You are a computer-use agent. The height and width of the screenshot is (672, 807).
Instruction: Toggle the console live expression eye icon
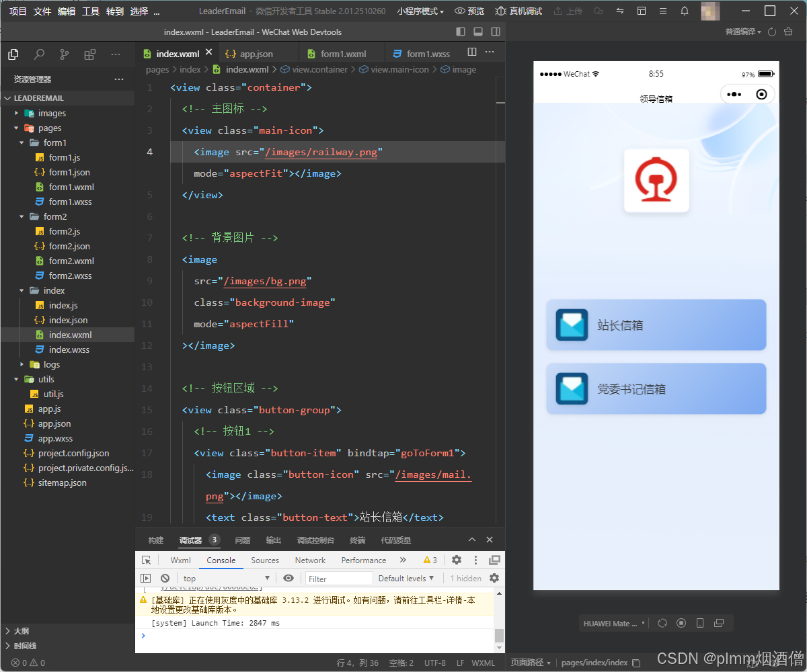tap(289, 579)
